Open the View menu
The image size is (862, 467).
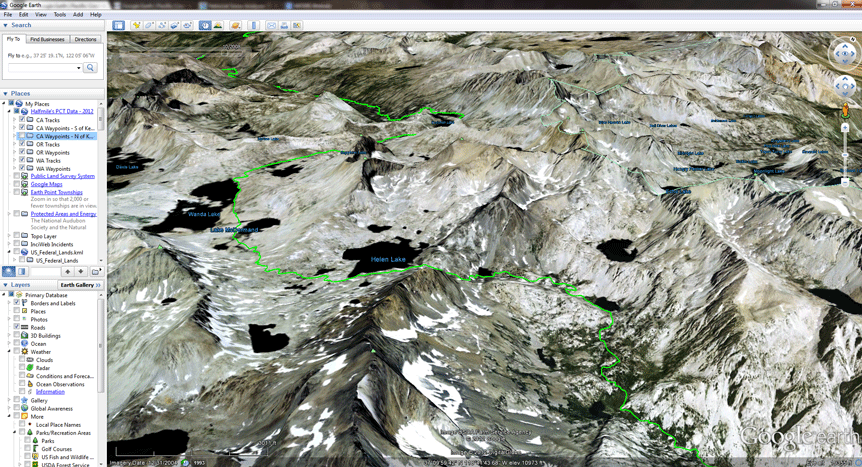click(41, 15)
